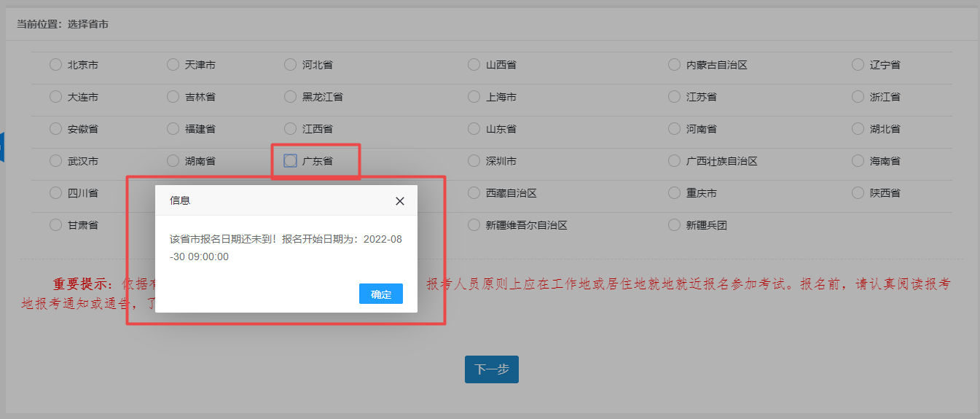Choose 广西壮族自治区 option
Viewport: 980px width, 419px height.
[674, 161]
